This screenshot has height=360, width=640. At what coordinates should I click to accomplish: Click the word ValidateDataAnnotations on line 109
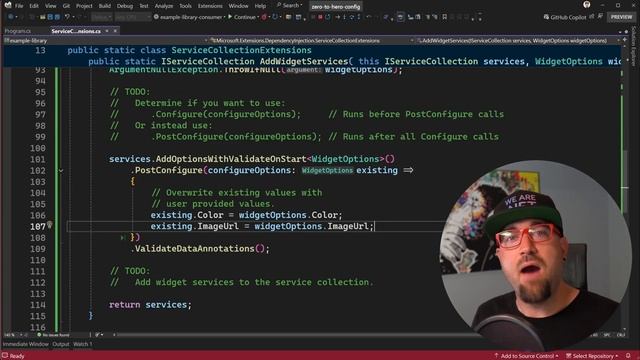[x=194, y=249]
